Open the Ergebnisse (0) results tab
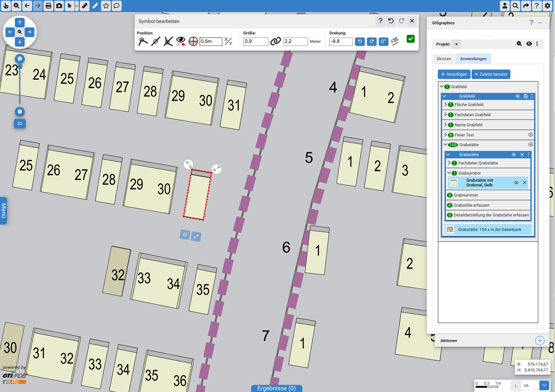Screen dimensions: 555x392 point(276,388)
